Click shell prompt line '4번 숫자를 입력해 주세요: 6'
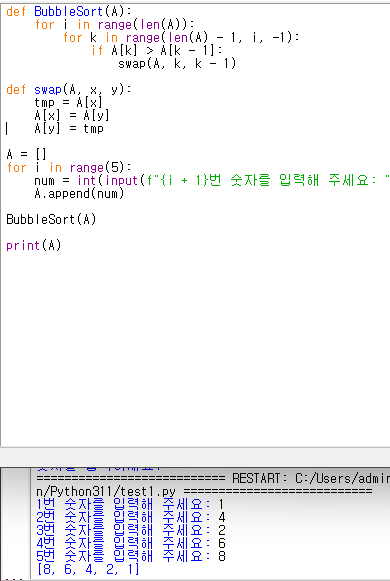This screenshot has width=390, height=581. [x=130, y=543]
